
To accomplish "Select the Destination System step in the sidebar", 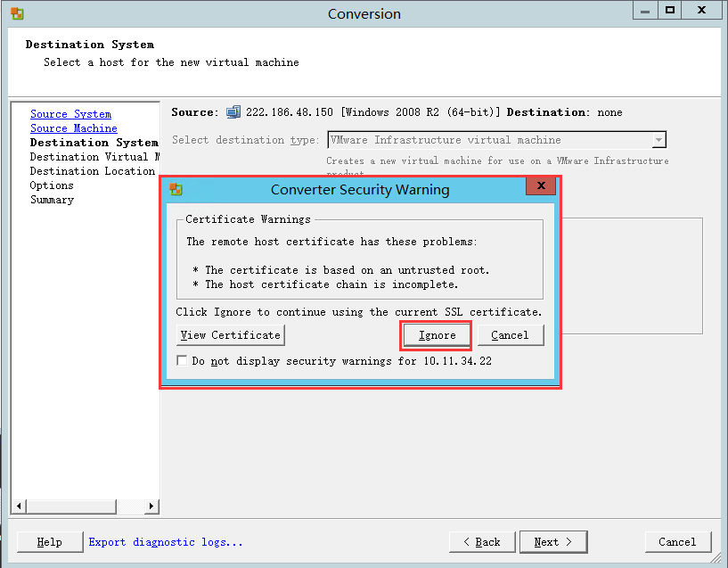I will 94,143.
